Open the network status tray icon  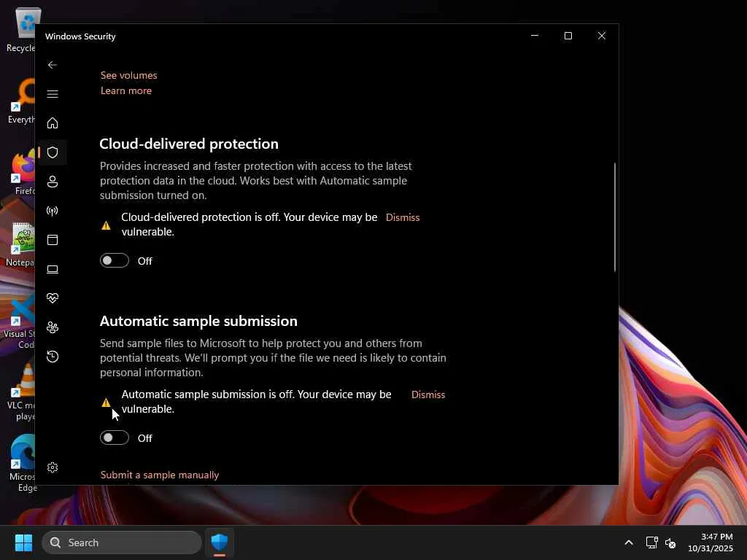(x=651, y=542)
